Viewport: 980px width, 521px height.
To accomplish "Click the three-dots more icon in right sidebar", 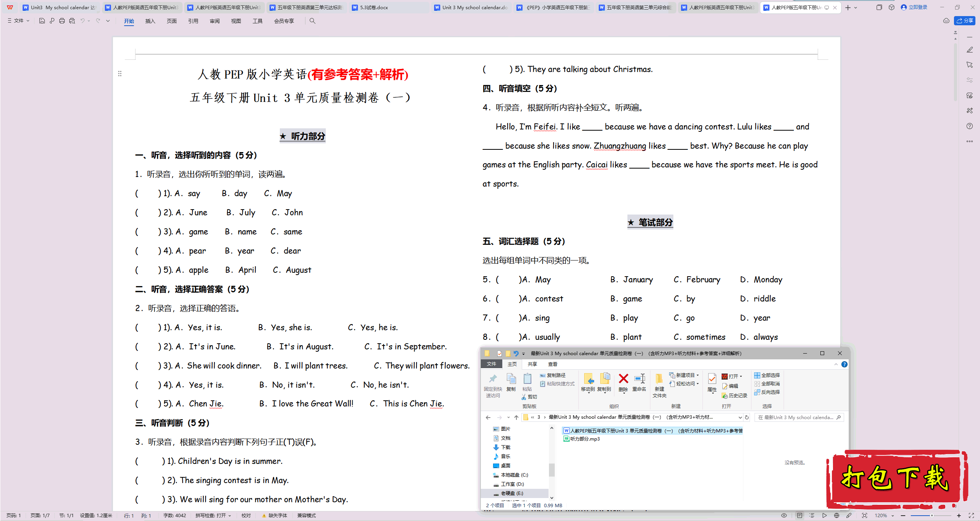I will pos(970,141).
